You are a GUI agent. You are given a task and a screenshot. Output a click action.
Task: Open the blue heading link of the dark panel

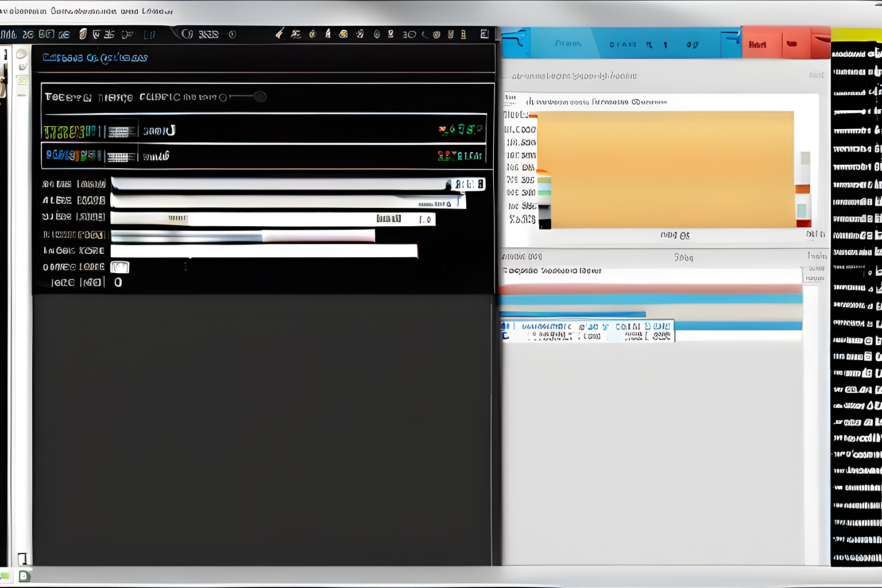coord(95,57)
